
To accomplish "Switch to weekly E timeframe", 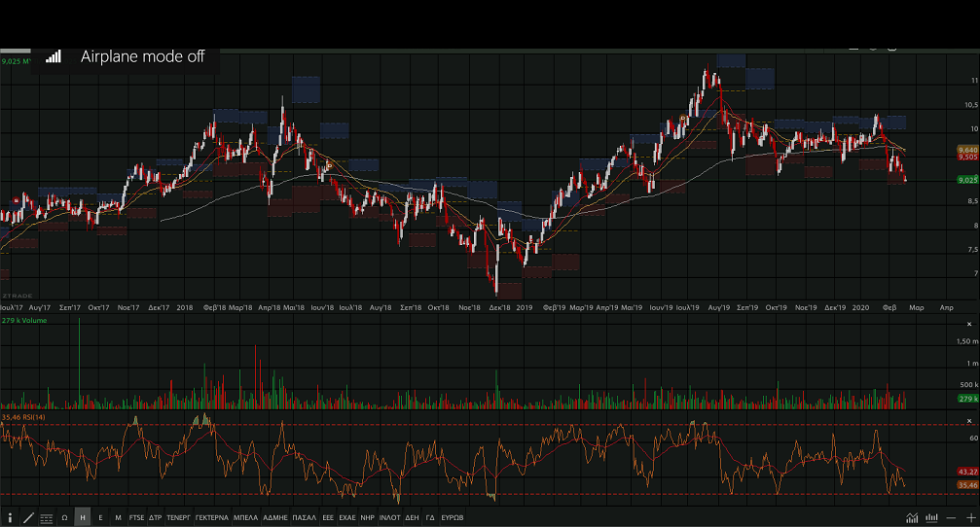I will 100,517.
